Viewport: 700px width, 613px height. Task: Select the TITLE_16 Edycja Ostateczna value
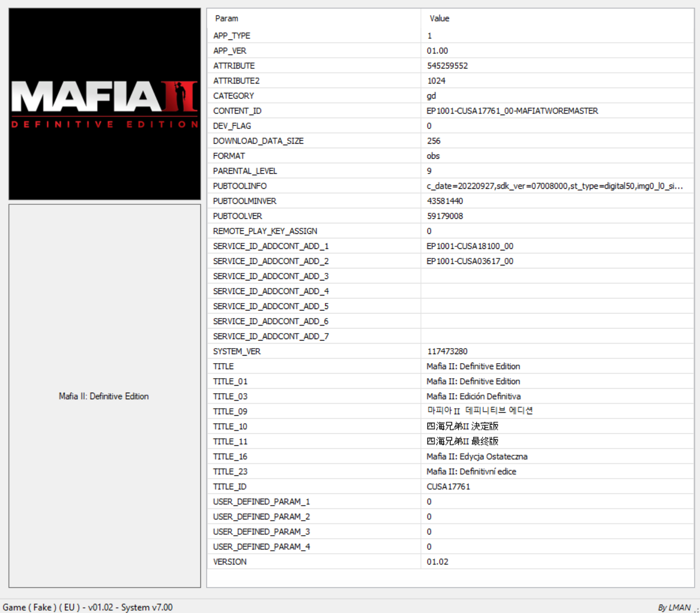coord(477,456)
